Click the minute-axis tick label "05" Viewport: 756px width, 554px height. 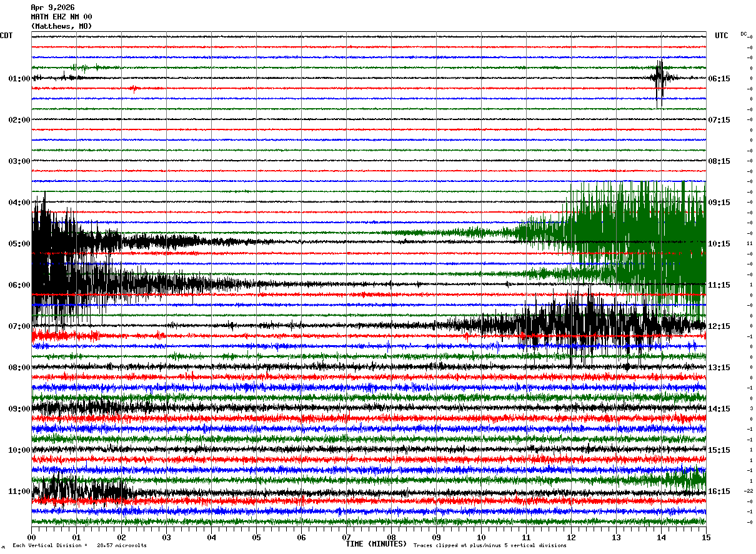256,537
